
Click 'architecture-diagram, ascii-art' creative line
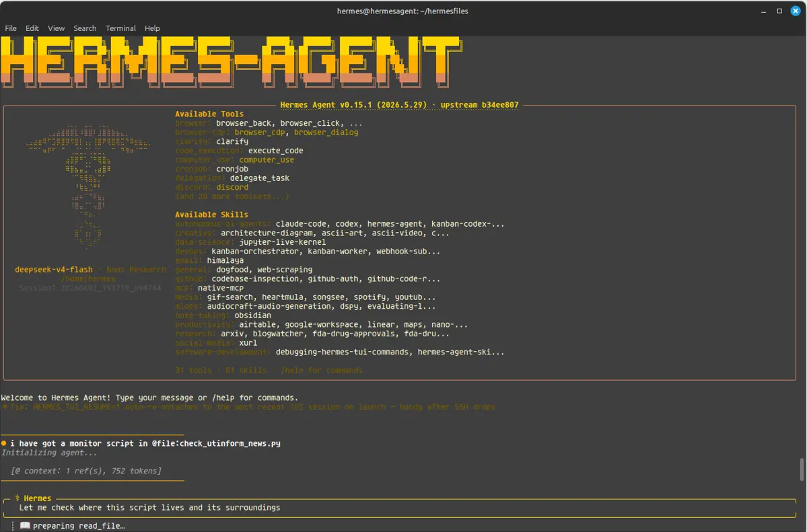[x=335, y=233]
